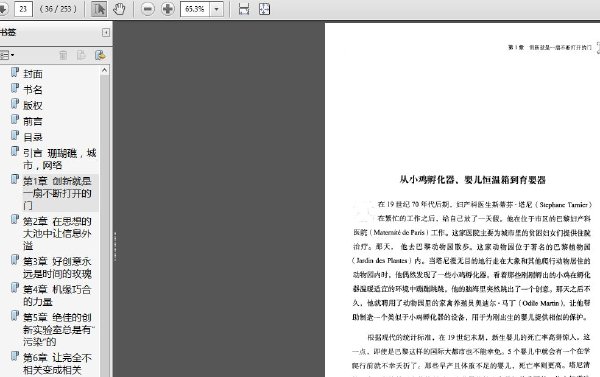Click the bookmark icon beside 第5章

15,316
